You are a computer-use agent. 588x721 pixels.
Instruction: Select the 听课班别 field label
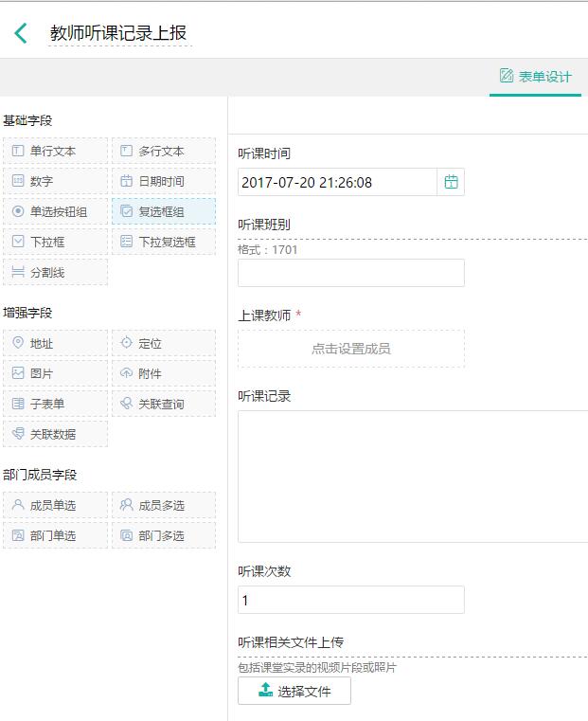pos(264,225)
